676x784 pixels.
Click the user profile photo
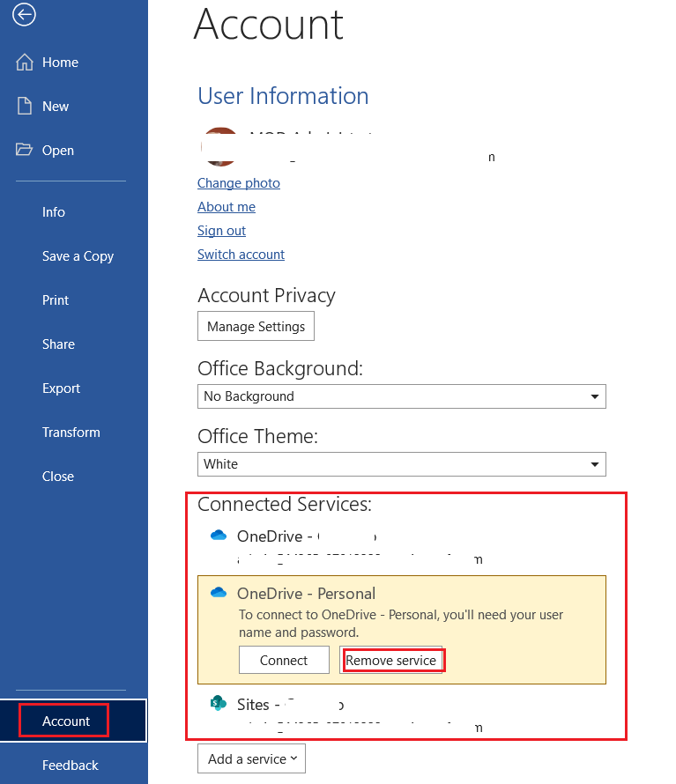point(219,146)
